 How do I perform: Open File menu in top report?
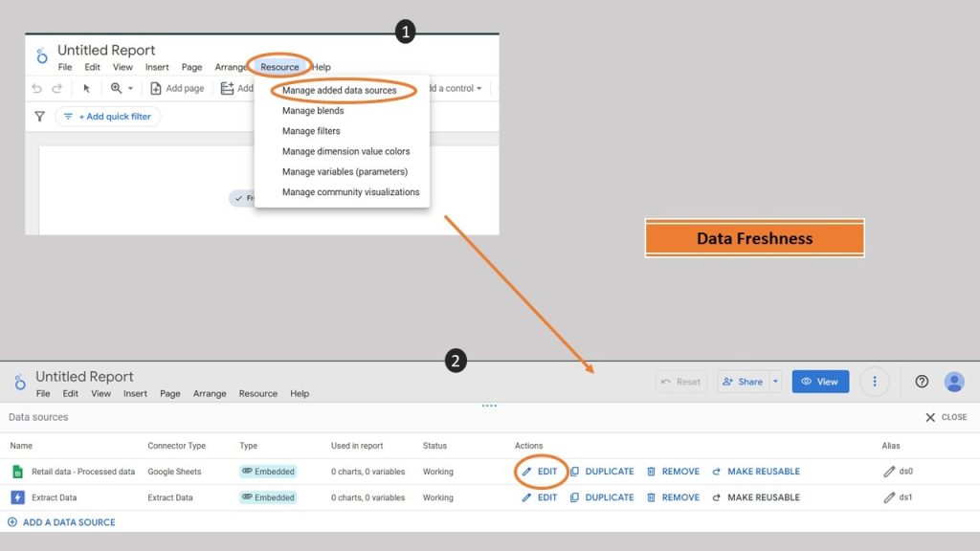pyautogui.click(x=65, y=67)
